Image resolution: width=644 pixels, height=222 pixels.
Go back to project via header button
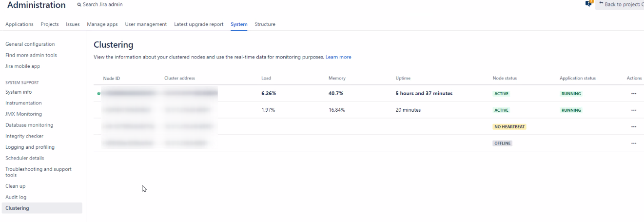(x=620, y=4)
